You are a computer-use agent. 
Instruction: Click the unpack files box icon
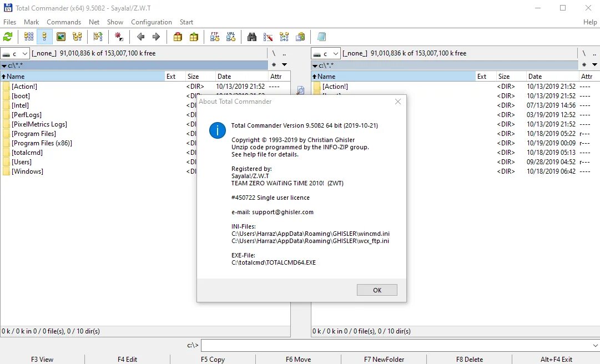(194, 37)
